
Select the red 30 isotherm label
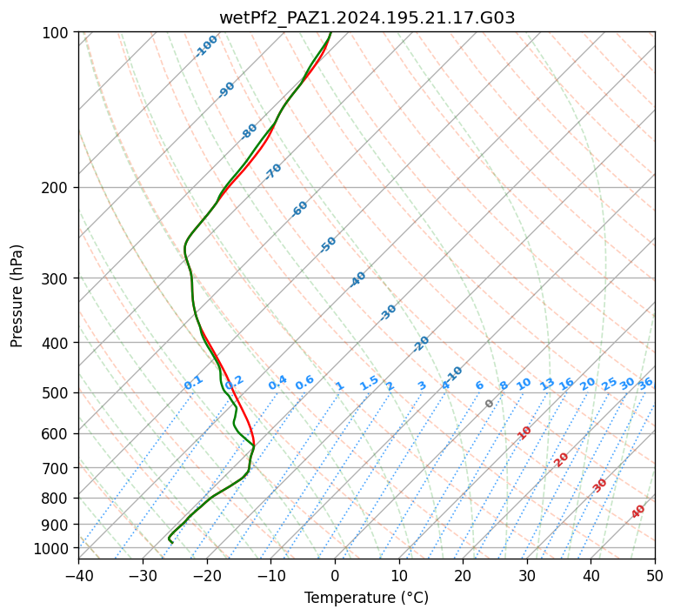point(599,485)
